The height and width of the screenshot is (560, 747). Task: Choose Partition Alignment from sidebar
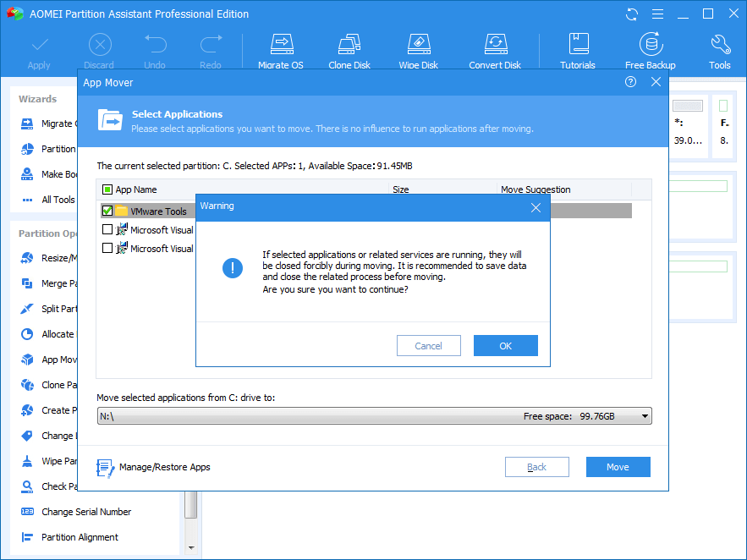pyautogui.click(x=80, y=537)
